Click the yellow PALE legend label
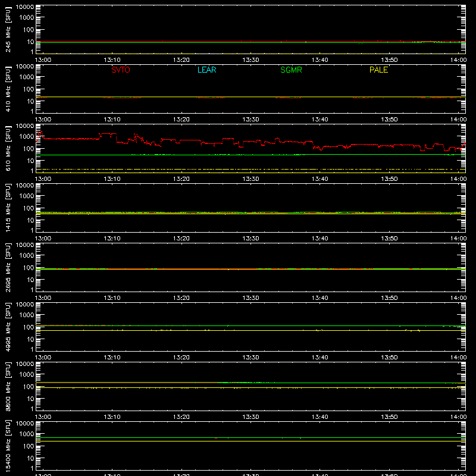This screenshot has height=476, width=476. 378,70
